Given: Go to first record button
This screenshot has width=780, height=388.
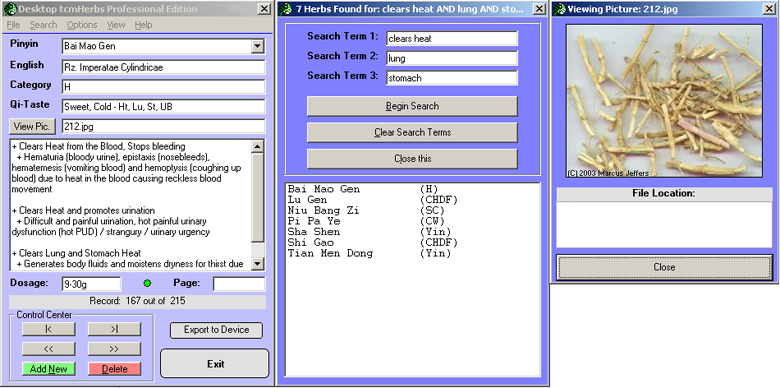Looking at the screenshot, I should [x=49, y=329].
